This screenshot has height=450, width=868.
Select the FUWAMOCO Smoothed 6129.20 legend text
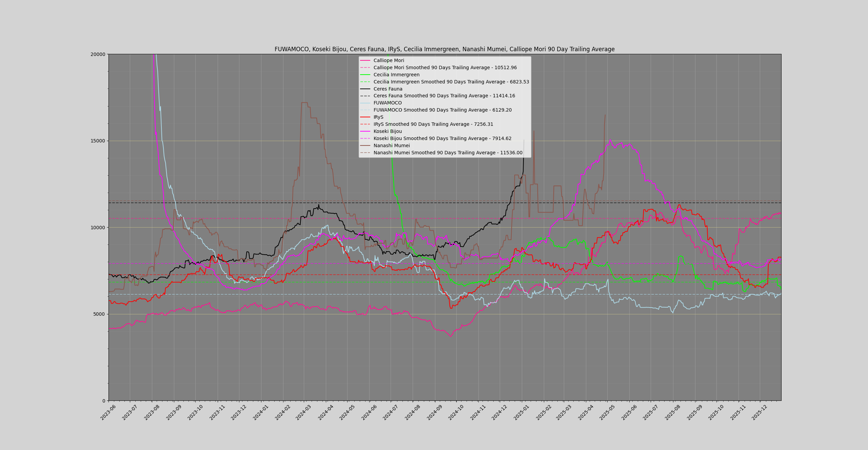click(442, 110)
